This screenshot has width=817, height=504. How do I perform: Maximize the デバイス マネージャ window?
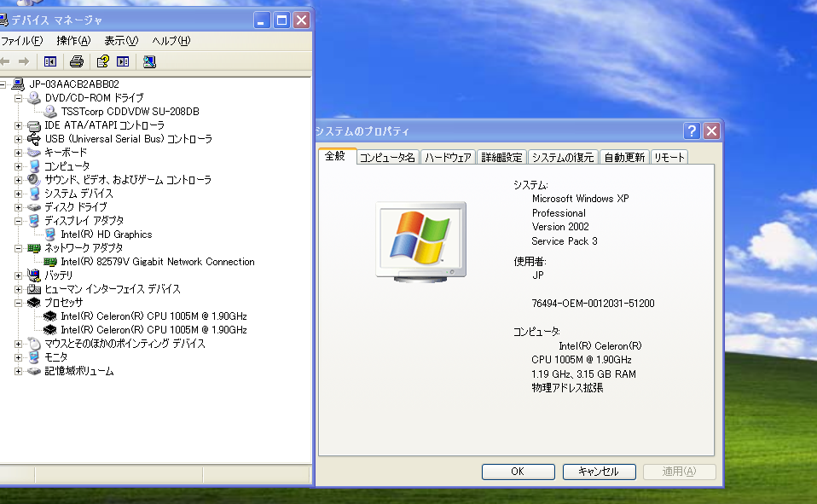pyautogui.click(x=281, y=20)
